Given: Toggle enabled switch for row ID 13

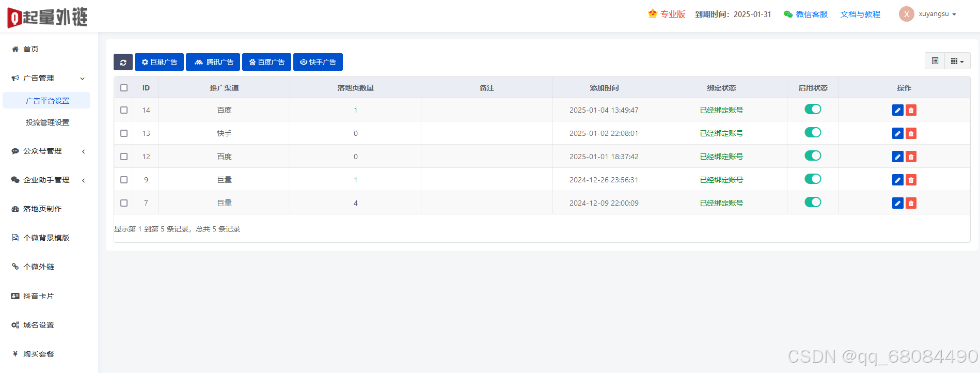Looking at the screenshot, I should 813,132.
